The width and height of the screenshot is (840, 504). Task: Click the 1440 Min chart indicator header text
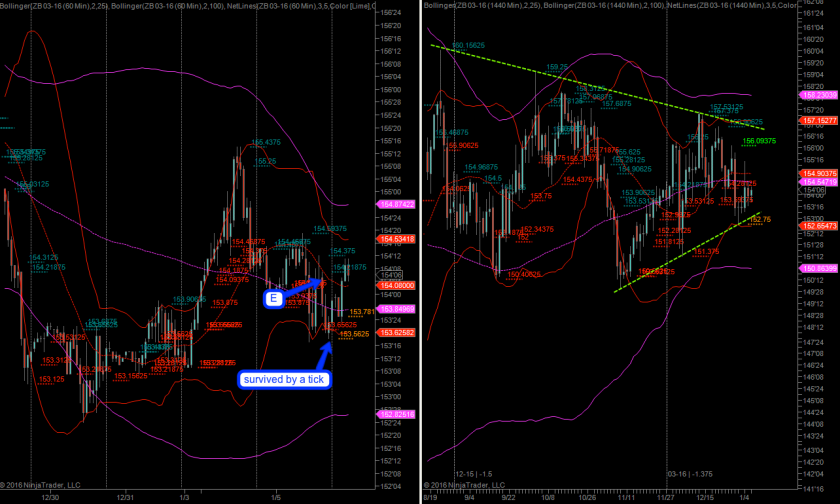pos(610,5)
